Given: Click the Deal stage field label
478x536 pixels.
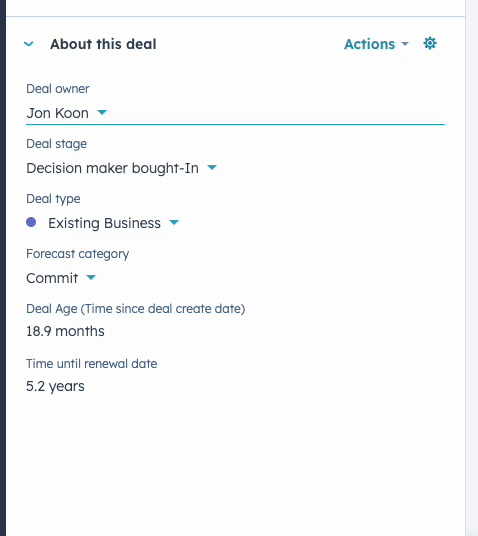Looking at the screenshot, I should [56, 144].
